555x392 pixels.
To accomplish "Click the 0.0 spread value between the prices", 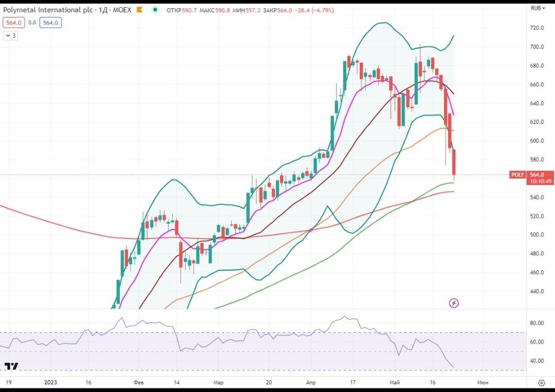I will tap(32, 23).
